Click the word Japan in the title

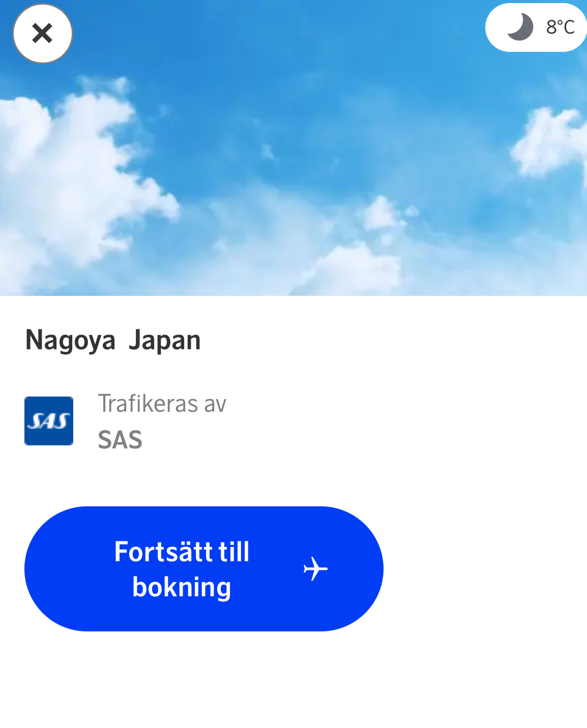click(x=165, y=340)
